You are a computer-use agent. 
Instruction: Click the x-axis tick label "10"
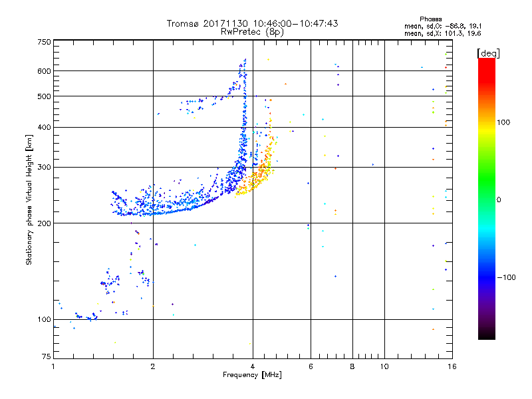384,366
